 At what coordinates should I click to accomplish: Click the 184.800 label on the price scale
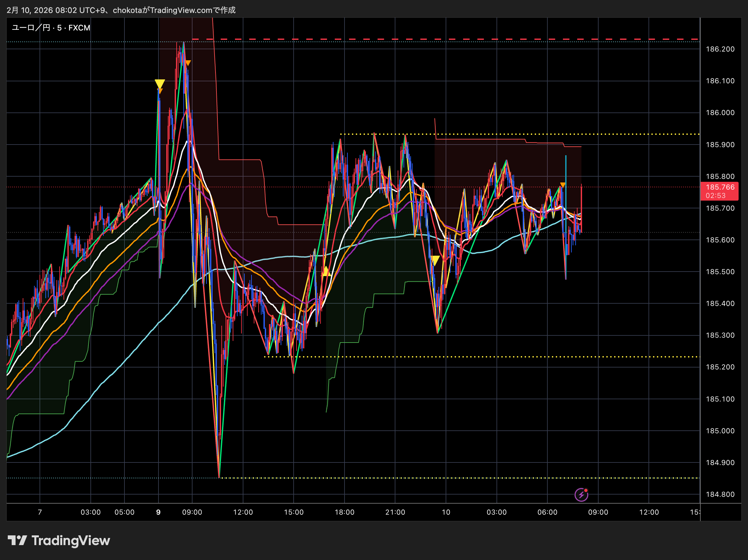[x=720, y=495]
